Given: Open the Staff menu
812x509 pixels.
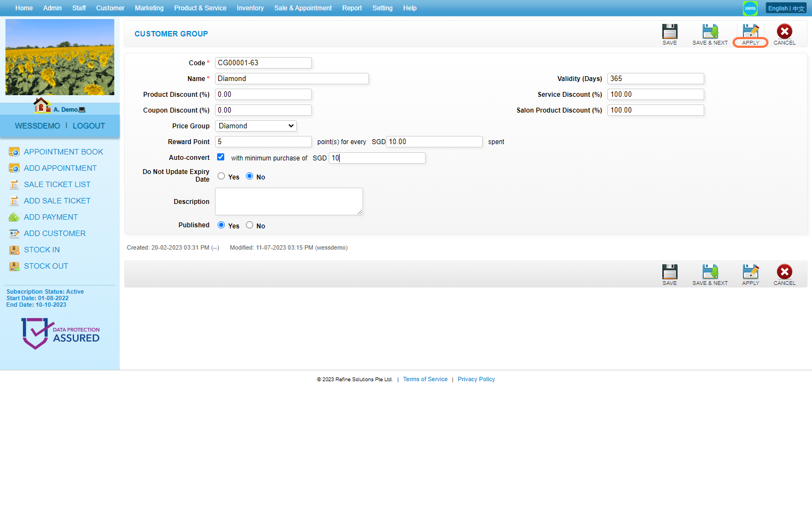Looking at the screenshot, I should point(79,8).
